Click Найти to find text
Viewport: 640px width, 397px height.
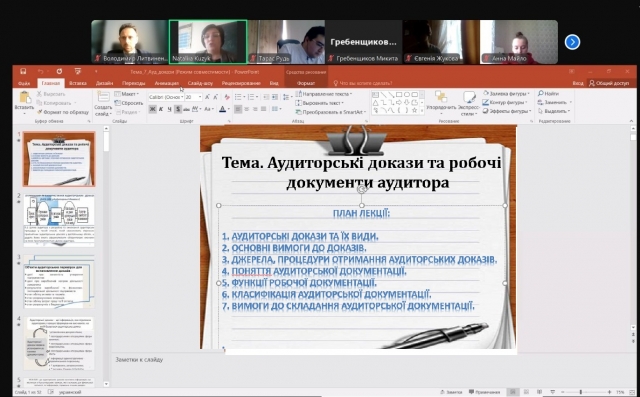pos(548,94)
